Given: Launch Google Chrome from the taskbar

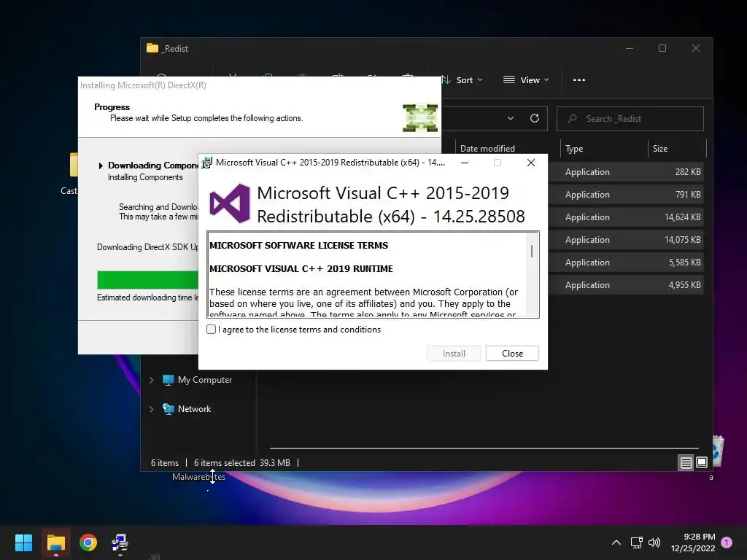Looking at the screenshot, I should point(88,542).
